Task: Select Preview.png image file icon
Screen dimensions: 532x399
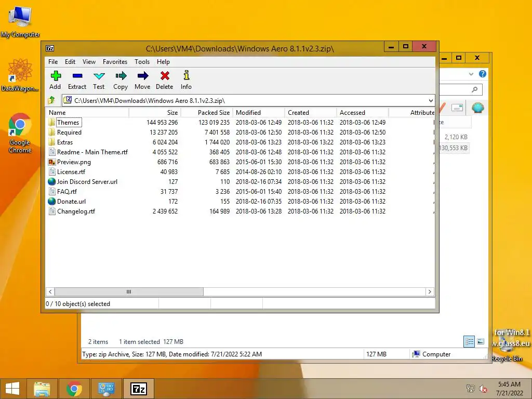Action: [51, 162]
